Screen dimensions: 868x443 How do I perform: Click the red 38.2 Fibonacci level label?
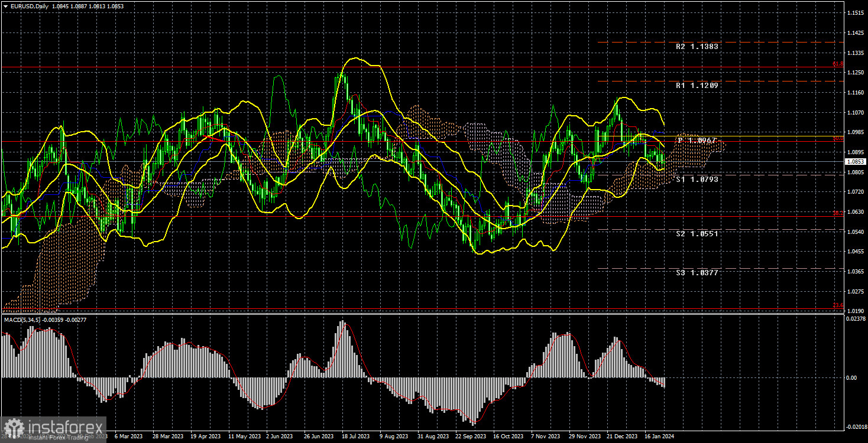click(x=838, y=214)
